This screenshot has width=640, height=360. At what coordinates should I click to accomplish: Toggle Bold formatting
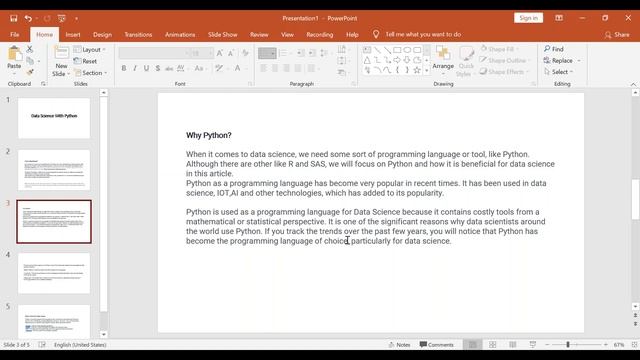124,68
